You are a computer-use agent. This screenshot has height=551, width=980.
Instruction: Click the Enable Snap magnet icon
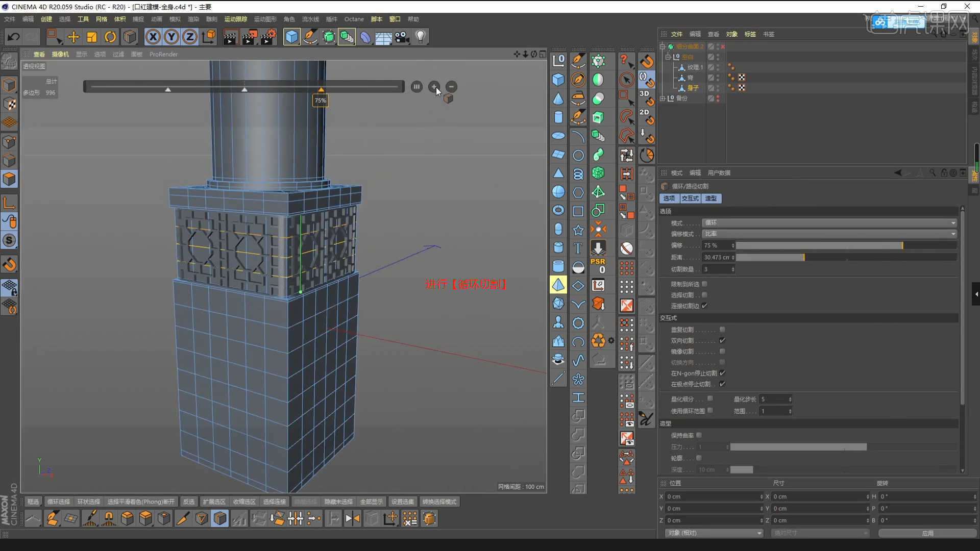[9, 264]
